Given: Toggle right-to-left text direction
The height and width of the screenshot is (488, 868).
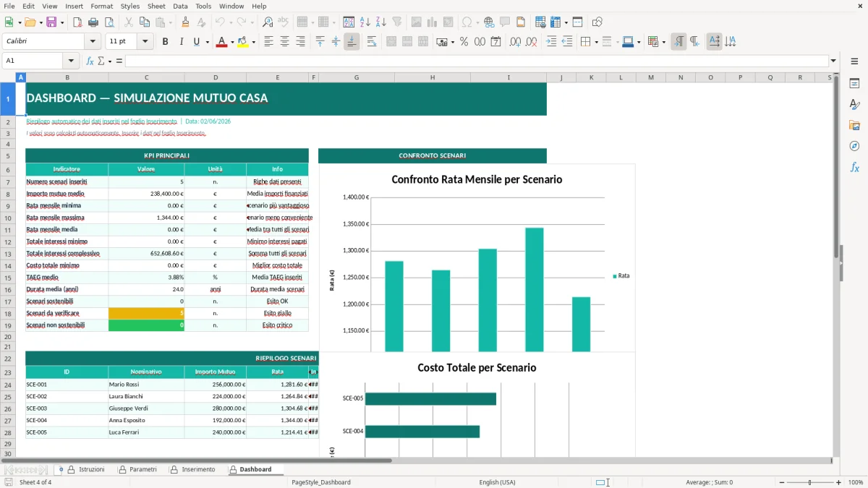Looking at the screenshot, I should pos(694,42).
